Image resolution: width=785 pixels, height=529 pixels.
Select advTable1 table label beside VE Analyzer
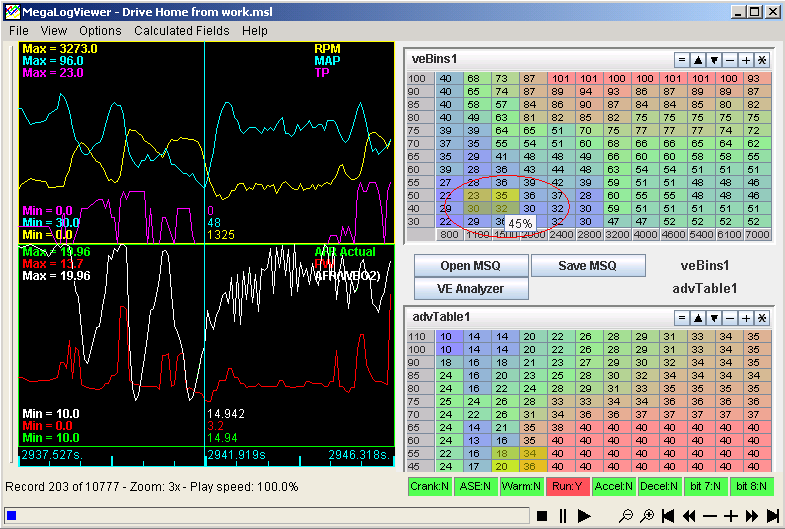[x=704, y=289]
